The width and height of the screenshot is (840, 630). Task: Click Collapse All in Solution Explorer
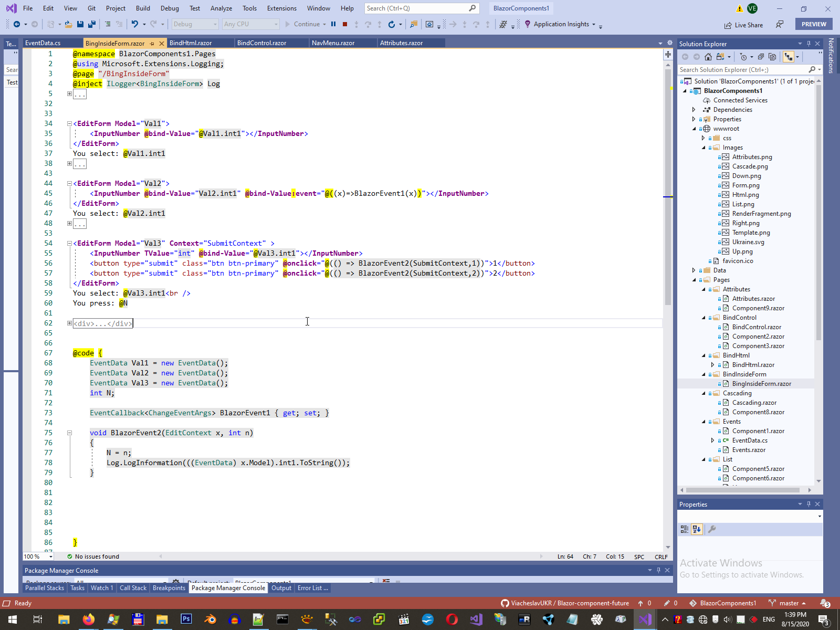761,57
